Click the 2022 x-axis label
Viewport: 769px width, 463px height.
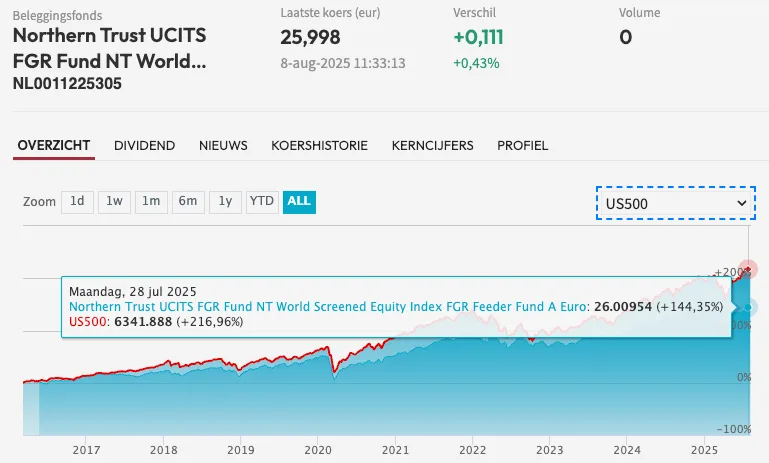472,450
